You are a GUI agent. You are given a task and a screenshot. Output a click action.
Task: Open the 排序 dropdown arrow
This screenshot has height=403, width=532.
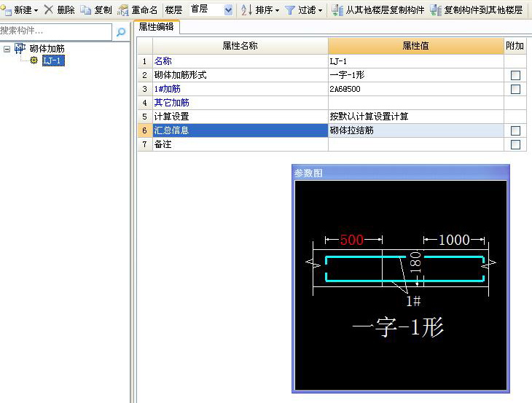point(277,10)
